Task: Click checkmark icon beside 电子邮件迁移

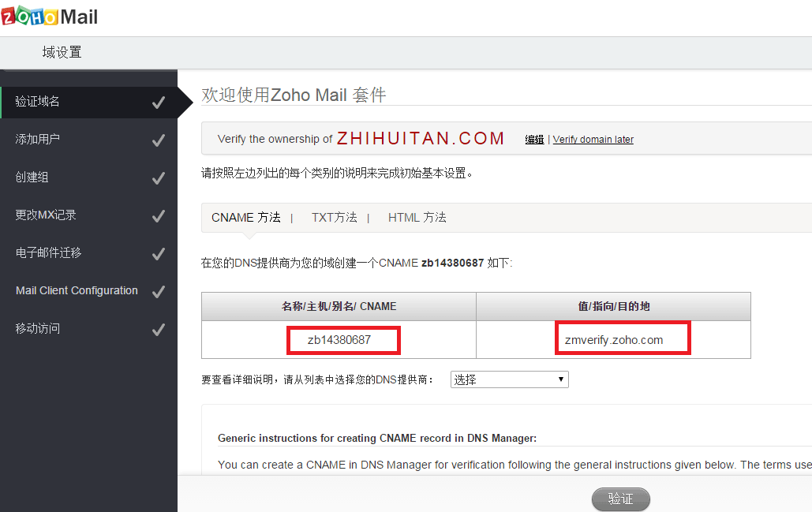Action: [159, 254]
